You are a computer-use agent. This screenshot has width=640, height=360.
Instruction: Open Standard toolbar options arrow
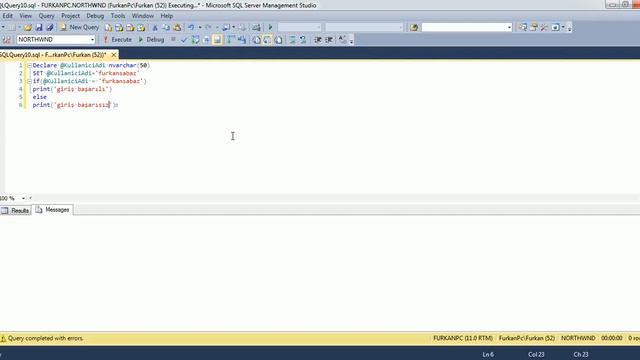coord(570,28)
